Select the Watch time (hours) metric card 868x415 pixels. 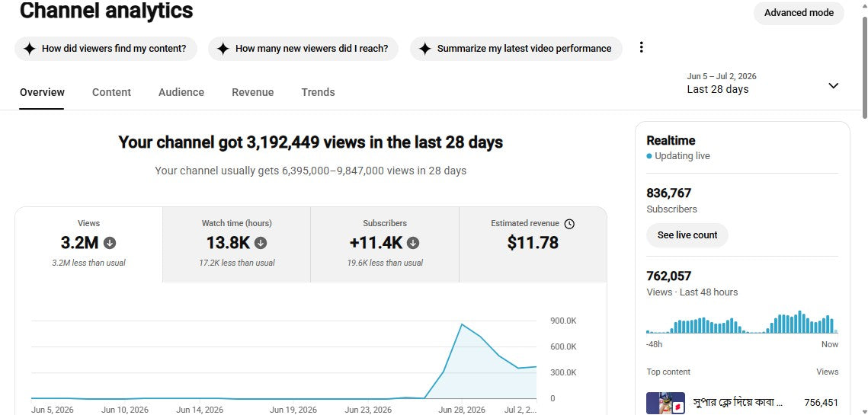coord(236,244)
